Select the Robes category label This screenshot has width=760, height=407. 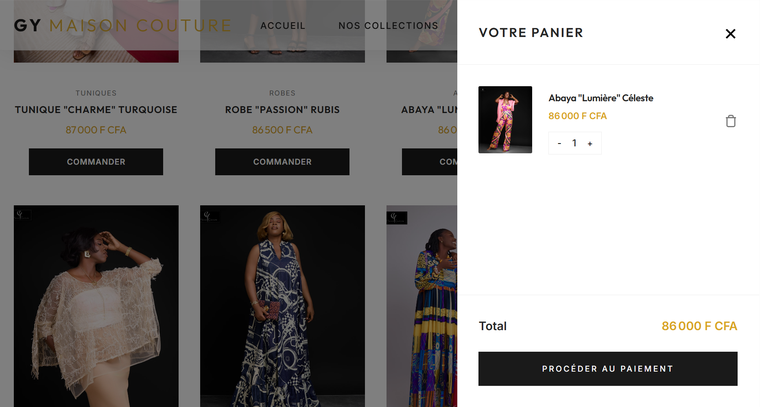pos(282,93)
